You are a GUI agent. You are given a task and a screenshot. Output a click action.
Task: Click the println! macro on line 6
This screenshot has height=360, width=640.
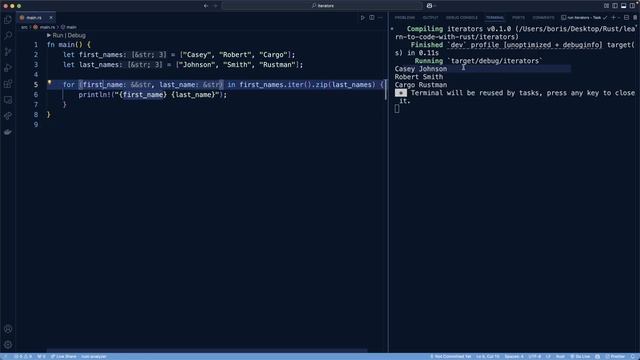tap(94, 95)
